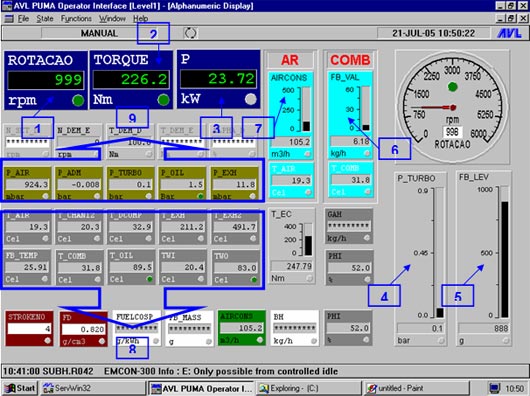530x396 pixels.
Task: Click the FD value 0.820
Action: point(83,329)
